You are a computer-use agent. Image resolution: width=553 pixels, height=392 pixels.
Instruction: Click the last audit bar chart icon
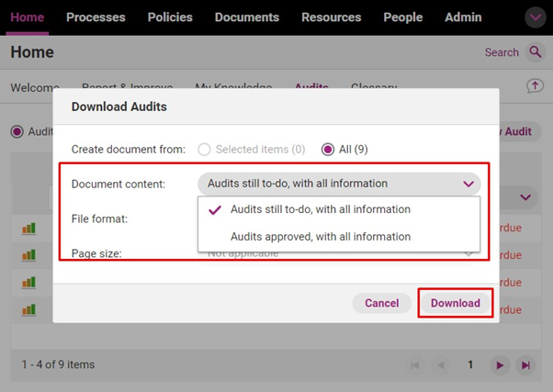click(x=28, y=310)
